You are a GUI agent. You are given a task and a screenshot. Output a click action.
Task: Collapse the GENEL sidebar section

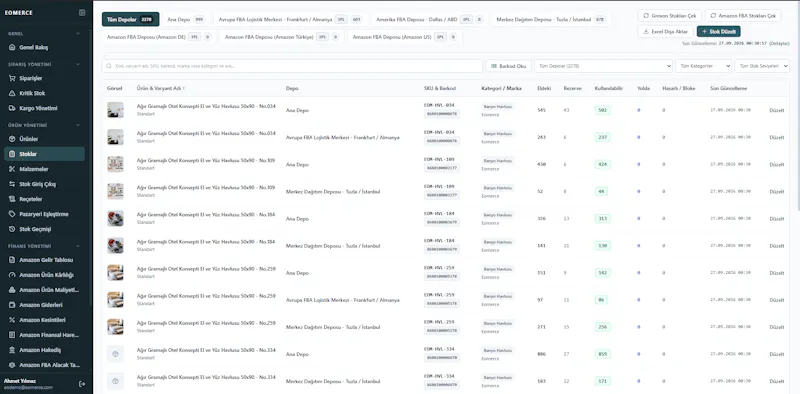[78, 34]
